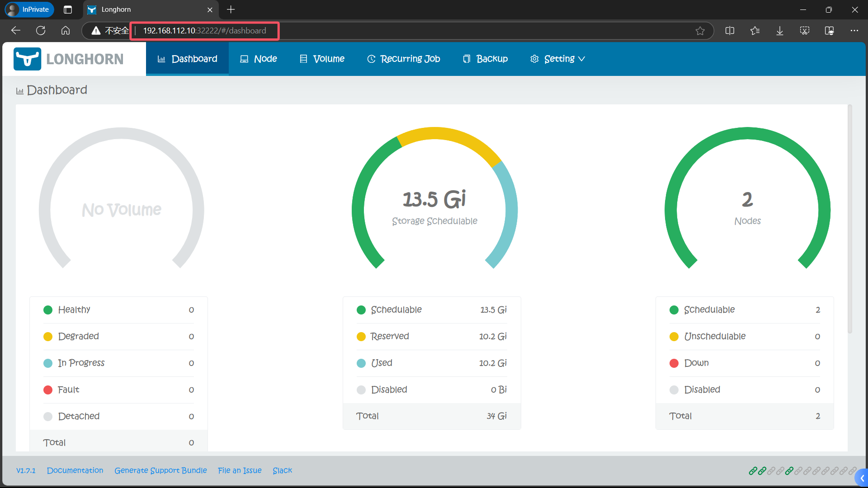Click the Detached volume row
This screenshot has height=488, width=868.
click(x=118, y=417)
